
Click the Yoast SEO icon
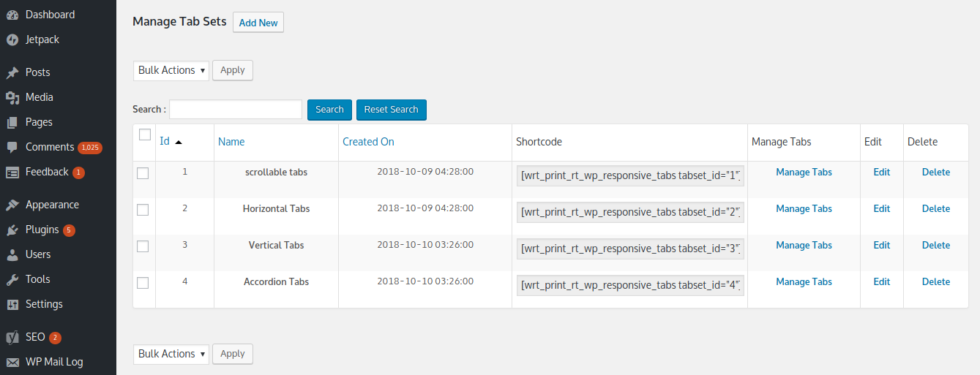pos(12,338)
